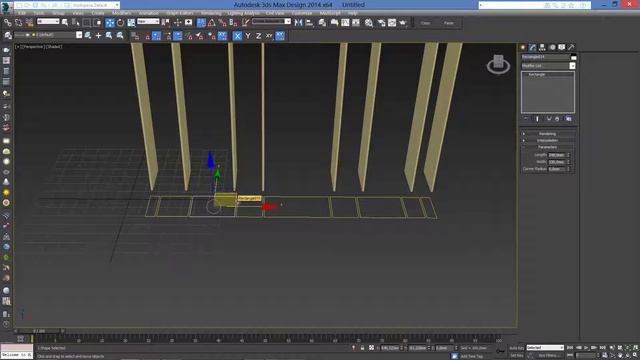Choose the Bind to Space Warp tool
This screenshot has width=640, height=360.
[x=29, y=23]
